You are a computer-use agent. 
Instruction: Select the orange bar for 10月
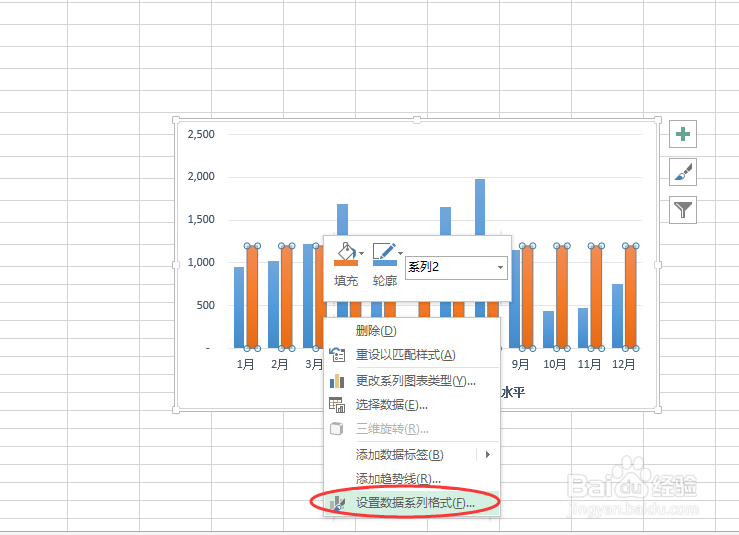click(562, 297)
